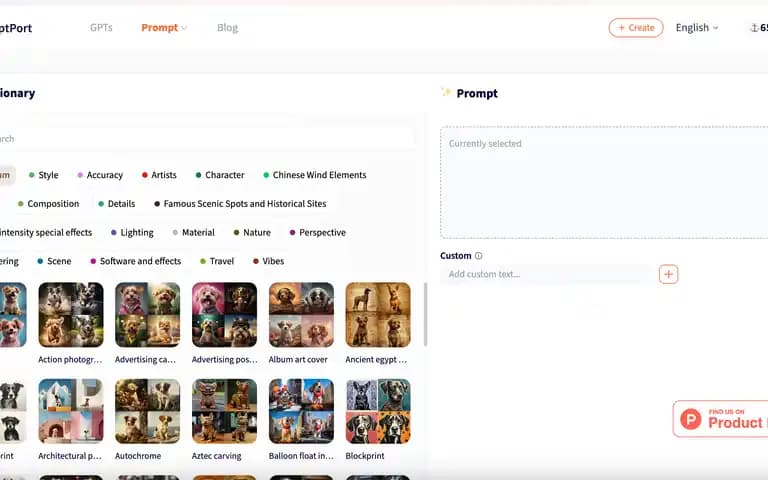Select the Advertising campaign thumbnail
Viewport: 768px width, 480px height.
click(147, 314)
